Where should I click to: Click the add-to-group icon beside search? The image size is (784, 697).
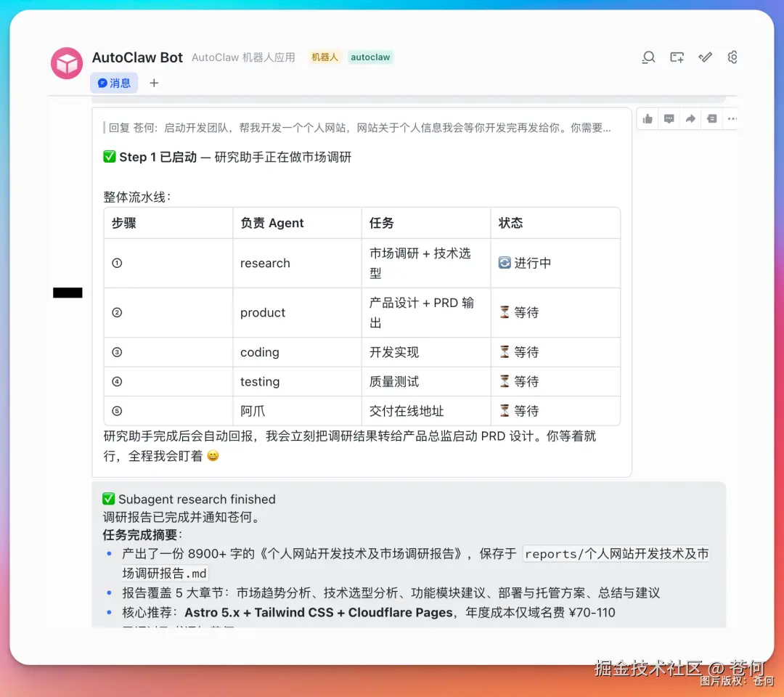(677, 57)
